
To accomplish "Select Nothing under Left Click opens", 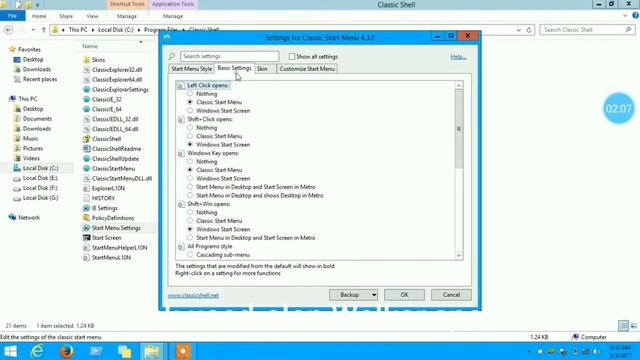I will pyautogui.click(x=190, y=93).
